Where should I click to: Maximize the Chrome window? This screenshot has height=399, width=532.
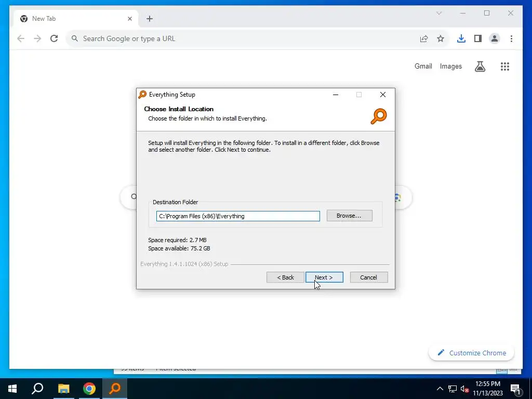(487, 13)
